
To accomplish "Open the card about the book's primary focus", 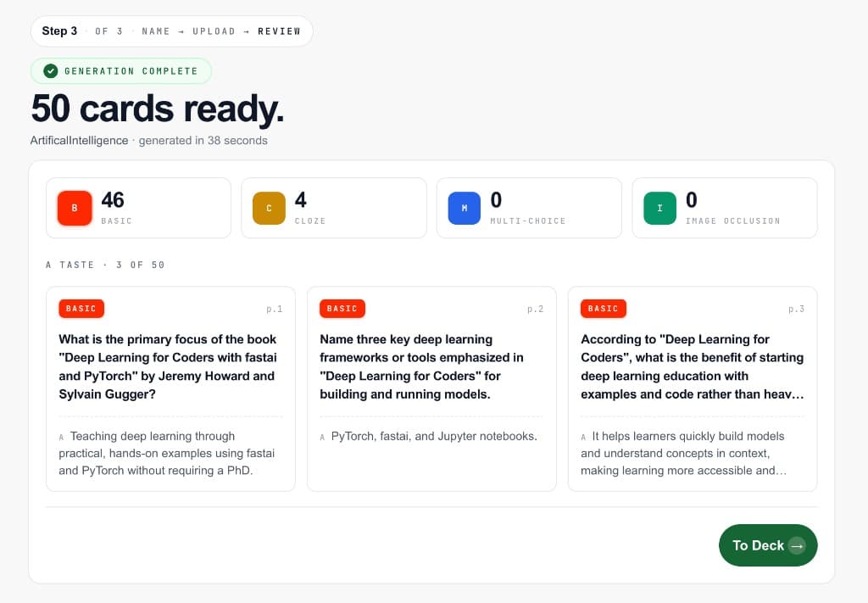I will pos(170,388).
